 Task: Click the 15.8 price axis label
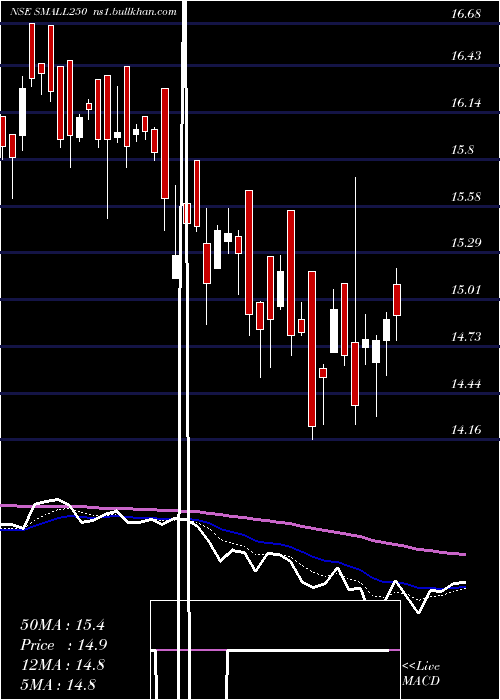(462, 150)
